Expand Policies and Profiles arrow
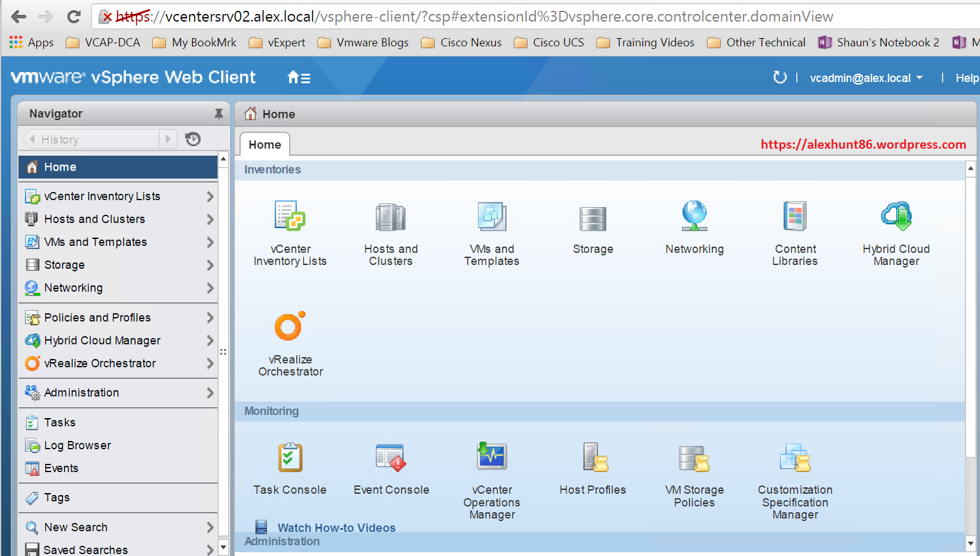 210,318
